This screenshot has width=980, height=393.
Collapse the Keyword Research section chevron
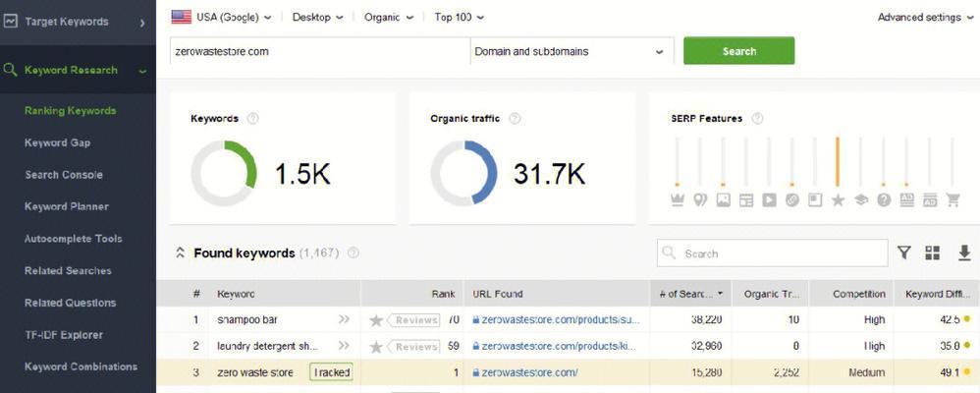143,72
